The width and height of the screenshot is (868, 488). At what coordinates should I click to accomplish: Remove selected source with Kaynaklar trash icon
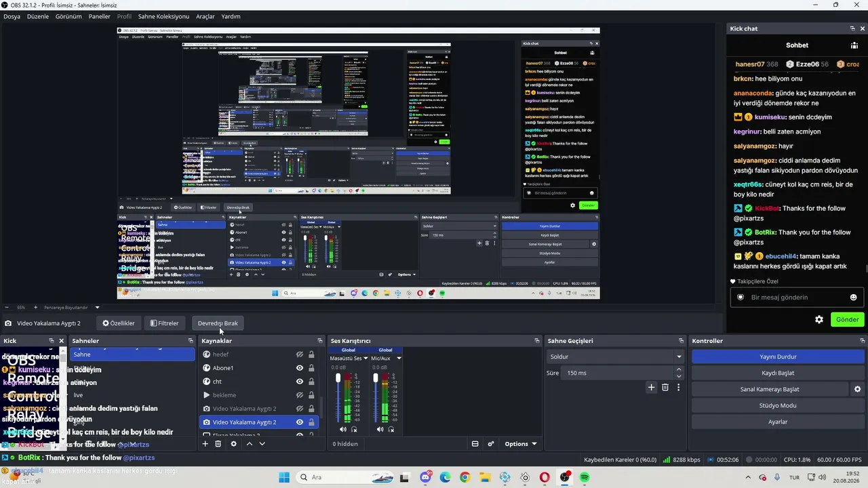point(218,444)
